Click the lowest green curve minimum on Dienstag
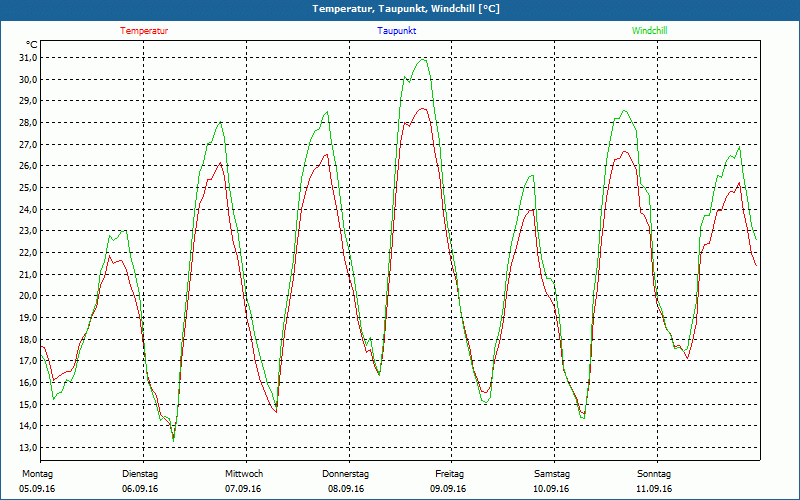 click(173, 440)
